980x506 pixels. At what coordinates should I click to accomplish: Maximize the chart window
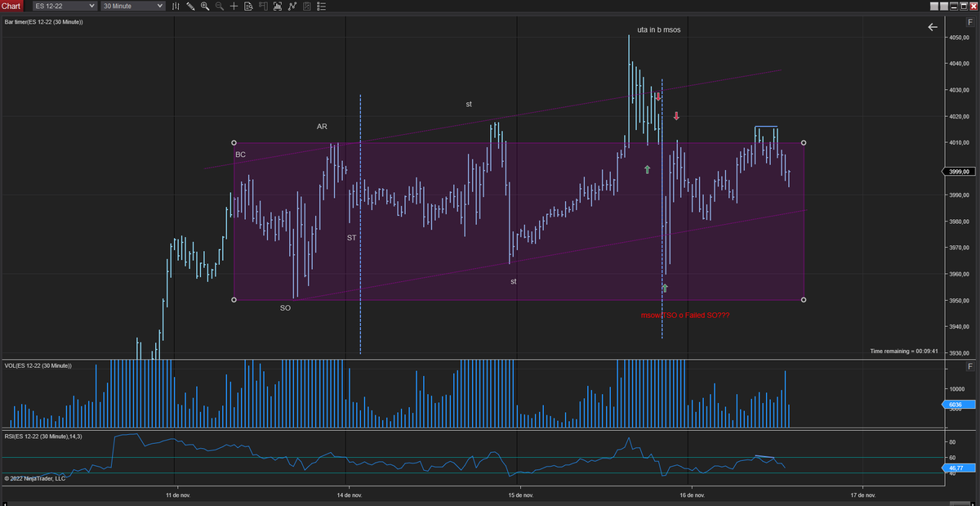[963, 6]
